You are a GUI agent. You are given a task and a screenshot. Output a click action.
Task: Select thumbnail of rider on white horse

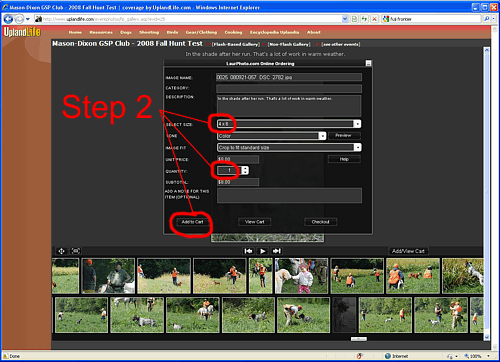point(193,315)
